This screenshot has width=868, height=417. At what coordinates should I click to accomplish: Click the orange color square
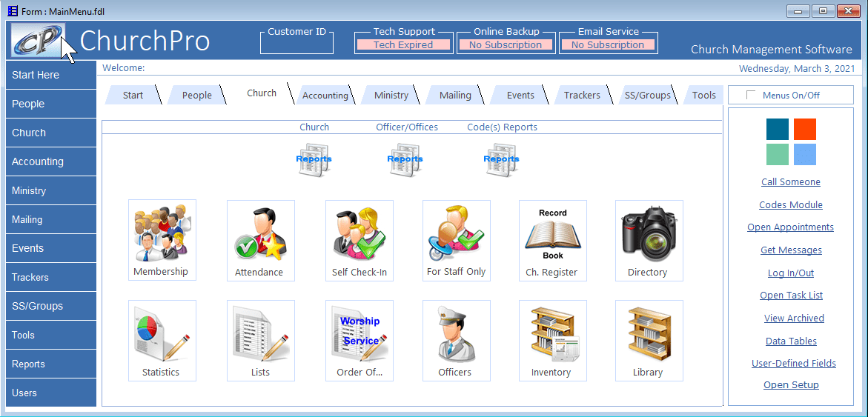(x=804, y=129)
